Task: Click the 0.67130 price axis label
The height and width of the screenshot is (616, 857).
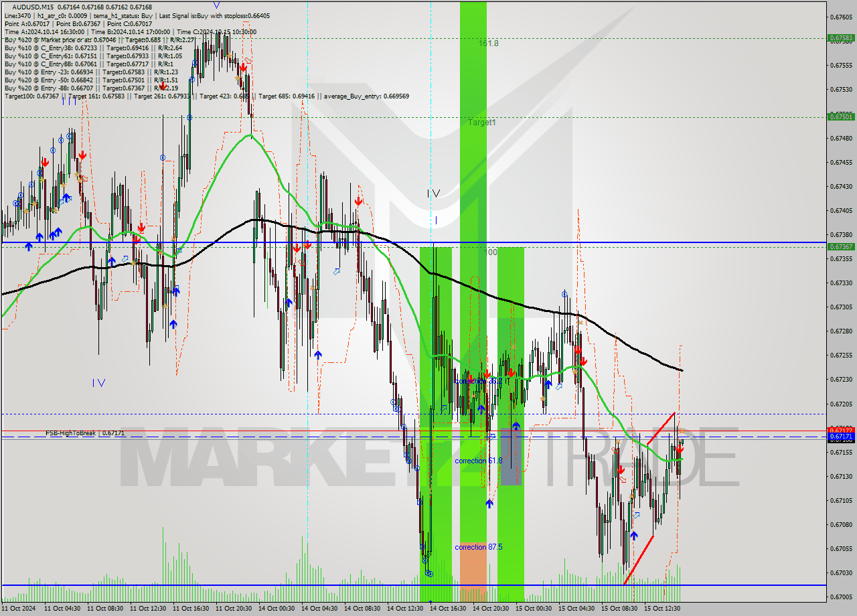Action: [841, 476]
